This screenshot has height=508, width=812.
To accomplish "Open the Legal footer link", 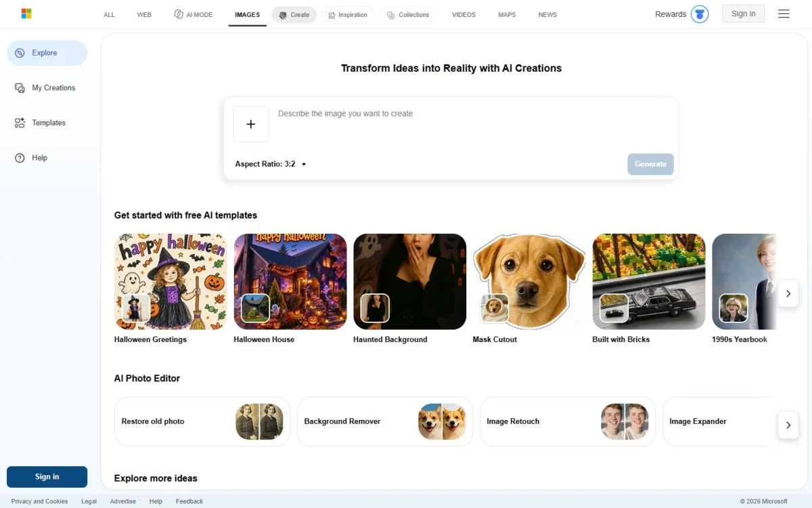I will [89, 501].
